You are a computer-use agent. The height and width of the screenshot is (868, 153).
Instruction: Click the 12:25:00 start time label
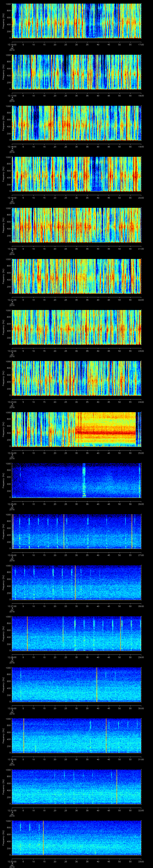point(12,504)
